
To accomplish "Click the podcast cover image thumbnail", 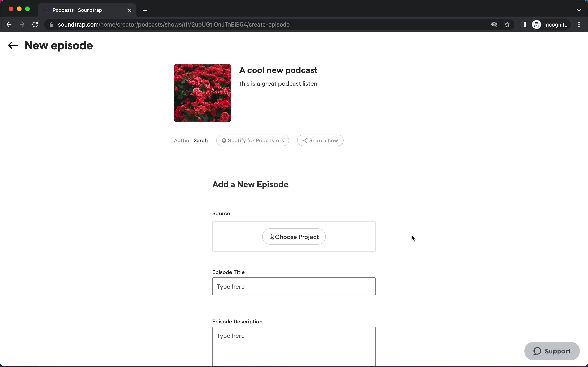I will coord(202,93).
